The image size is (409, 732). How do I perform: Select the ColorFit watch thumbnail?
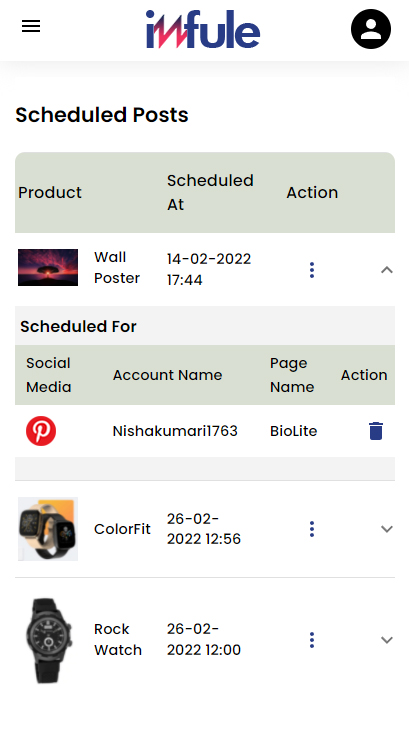[48, 529]
